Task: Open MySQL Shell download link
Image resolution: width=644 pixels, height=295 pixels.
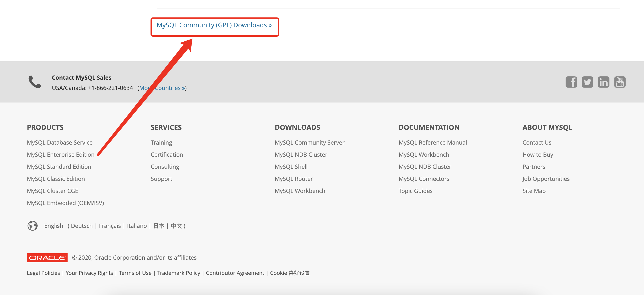Action: click(291, 167)
